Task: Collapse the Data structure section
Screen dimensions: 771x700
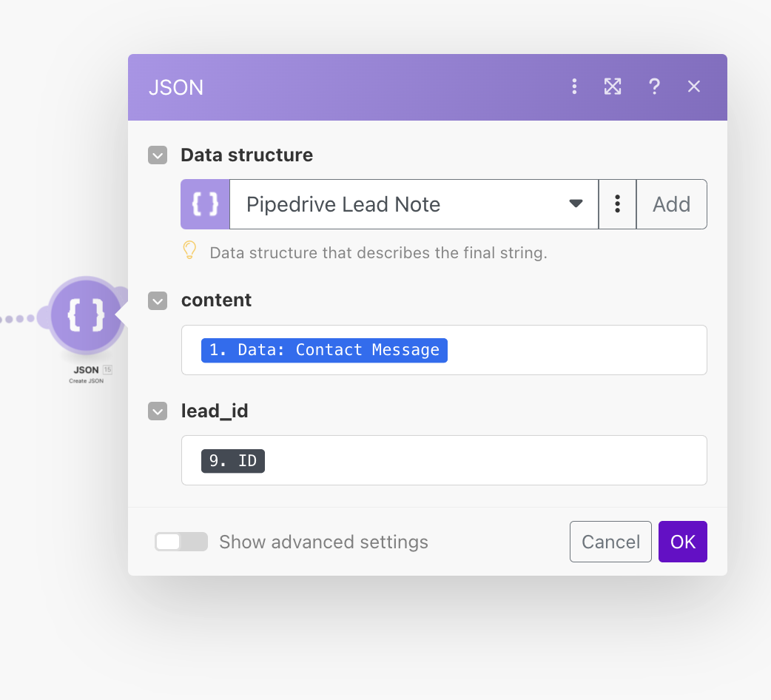Action: point(157,155)
